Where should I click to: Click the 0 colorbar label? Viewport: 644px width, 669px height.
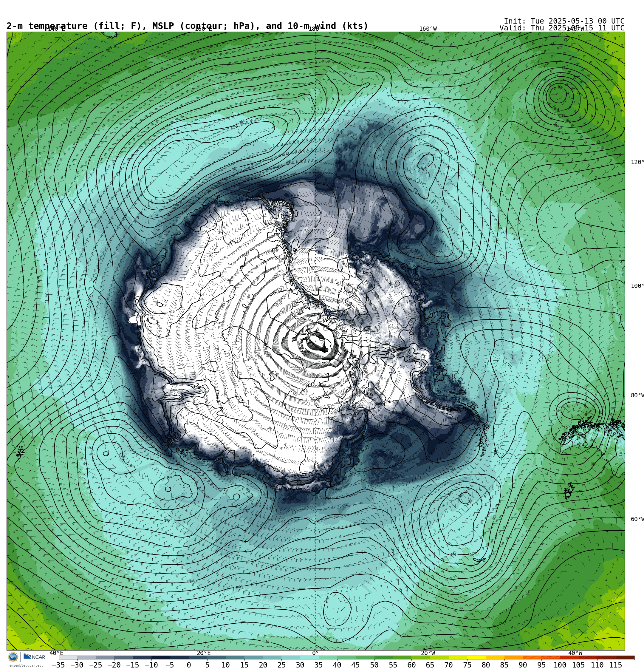coord(189,665)
